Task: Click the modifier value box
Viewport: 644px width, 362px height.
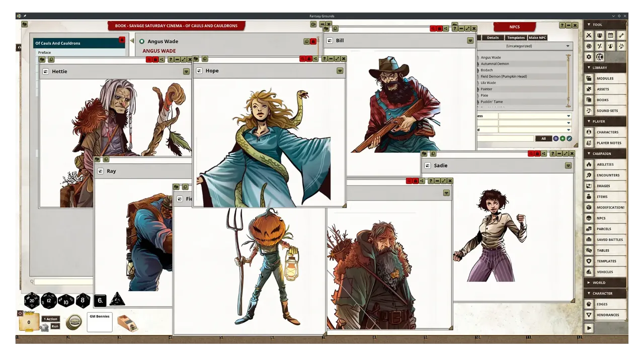Action: click(29, 322)
